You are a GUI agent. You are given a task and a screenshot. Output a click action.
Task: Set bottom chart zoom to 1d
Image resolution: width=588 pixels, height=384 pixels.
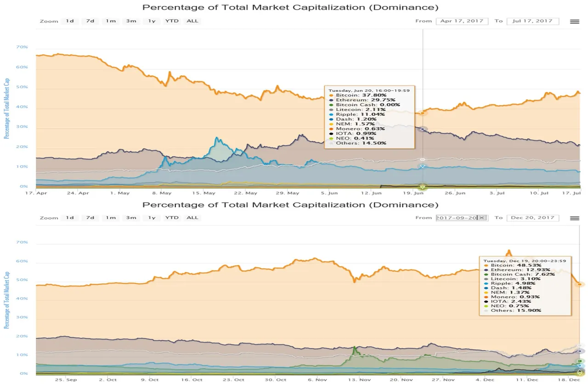pyautogui.click(x=69, y=218)
